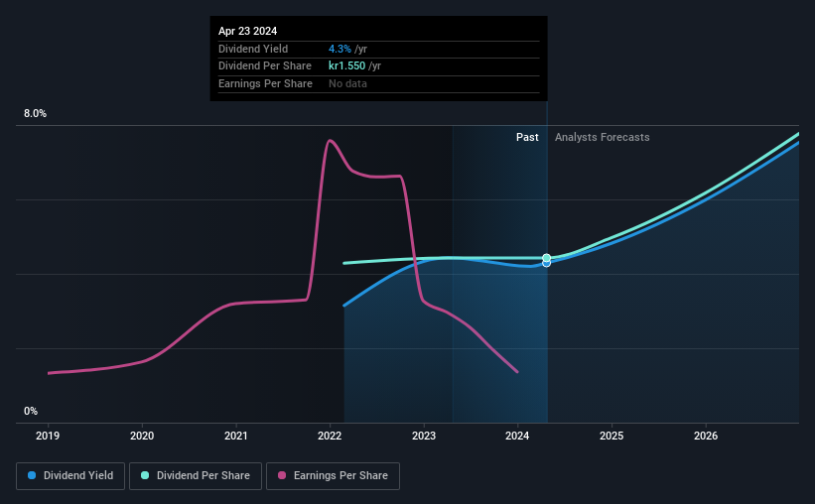Click the Apr 23 2024 tooltip date
815x504 pixels.
247,31
